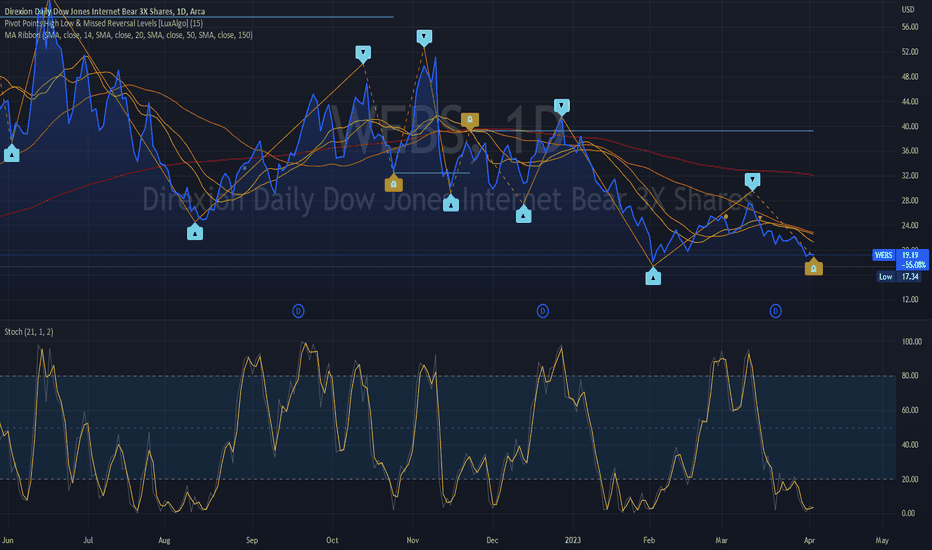
Task: Click the 19.19 last price label
Action: click(912, 255)
